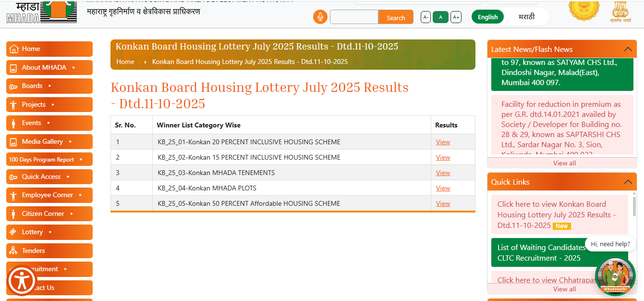Open the Citizen Corner menu
This screenshot has height=301, width=644.
click(43, 213)
